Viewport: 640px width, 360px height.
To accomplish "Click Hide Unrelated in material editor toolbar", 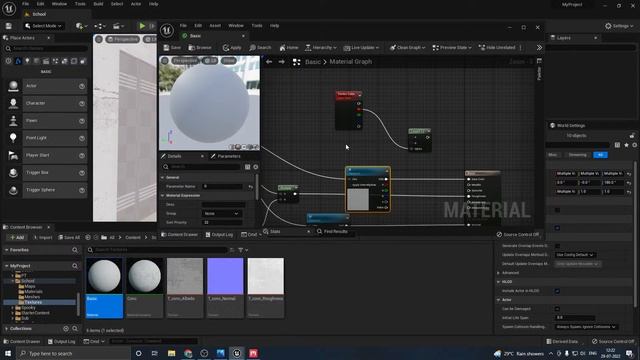I will 497,48.
